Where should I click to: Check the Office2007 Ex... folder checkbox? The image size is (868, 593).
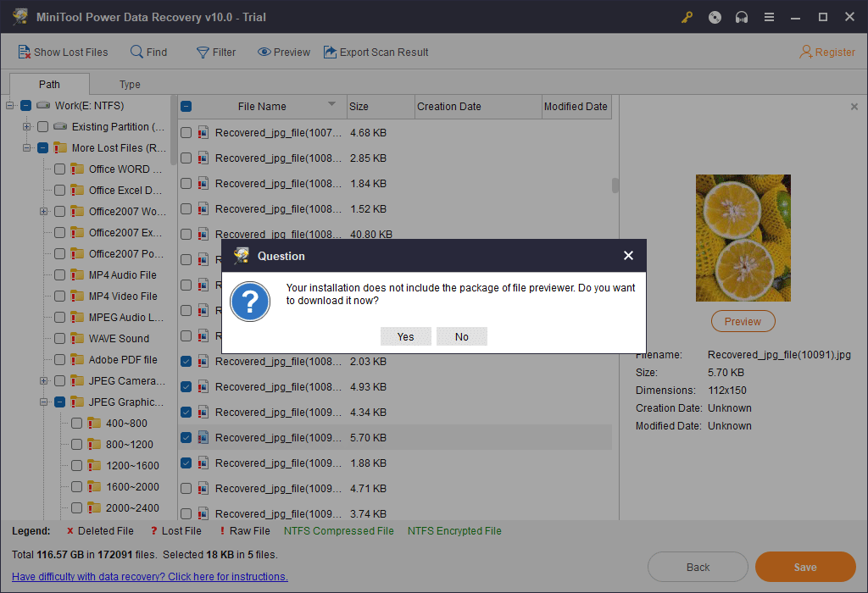(x=60, y=232)
